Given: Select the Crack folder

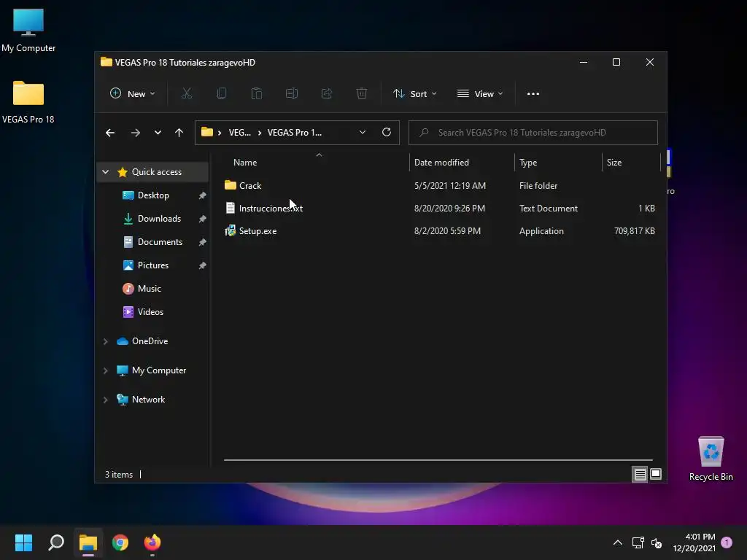Looking at the screenshot, I should click(249, 186).
